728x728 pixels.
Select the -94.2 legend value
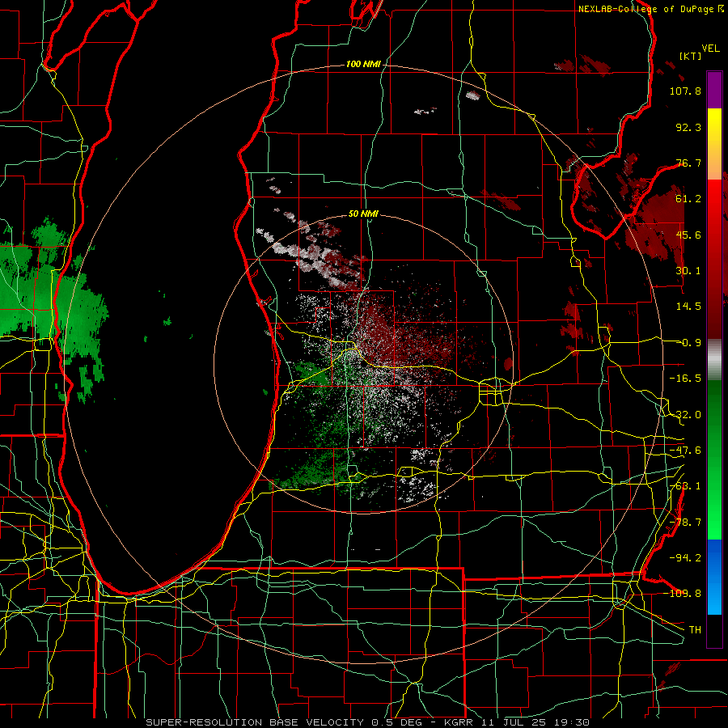tap(685, 557)
